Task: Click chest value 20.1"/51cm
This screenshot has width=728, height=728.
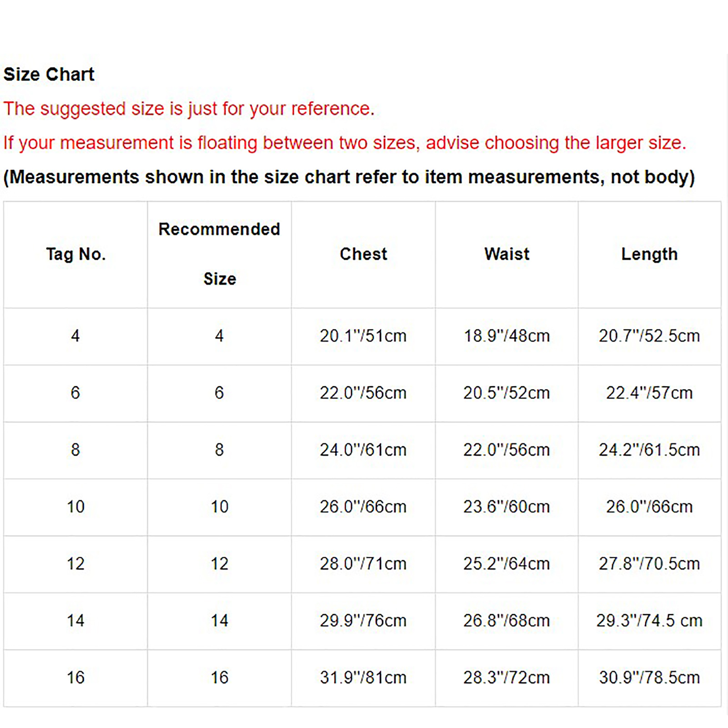Action: coord(363,336)
